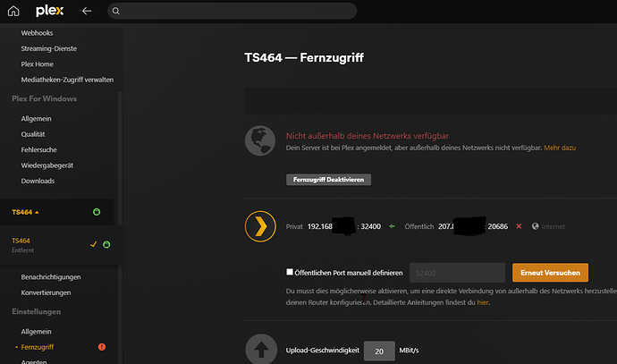This screenshot has height=364, width=617.
Task: Open Qualität settings
Action: pos(33,134)
